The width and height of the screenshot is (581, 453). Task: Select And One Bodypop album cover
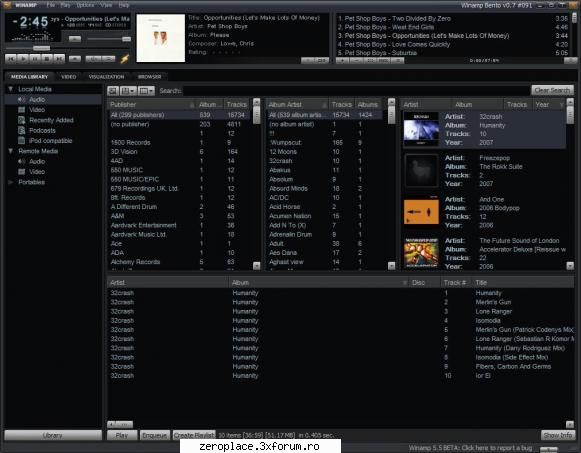421,211
